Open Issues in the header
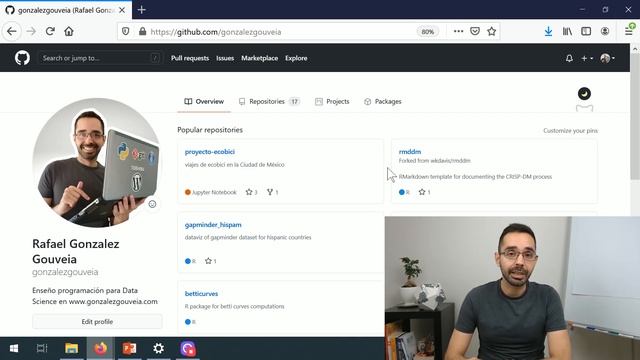 click(225, 58)
